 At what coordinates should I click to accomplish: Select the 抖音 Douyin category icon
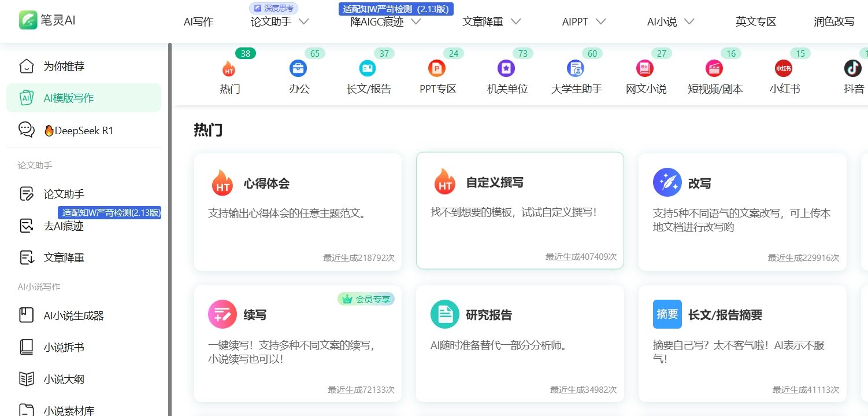pos(854,68)
